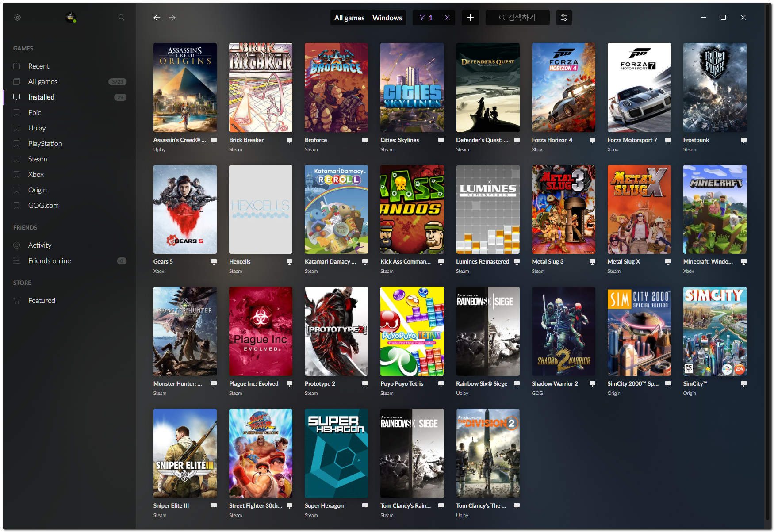The image size is (774, 532).
Task: Open the Katamari Damacy Reroll cover
Action: tap(336, 210)
